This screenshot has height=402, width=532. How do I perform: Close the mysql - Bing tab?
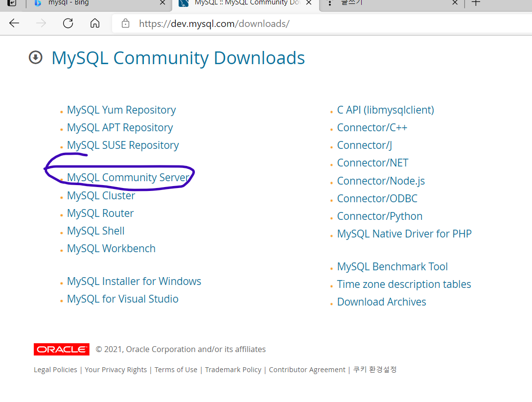162,3
